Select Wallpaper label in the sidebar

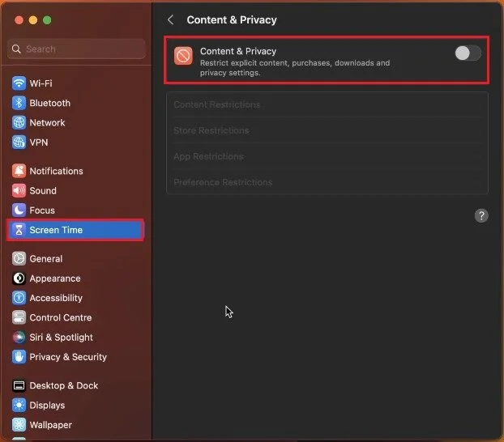coord(51,425)
